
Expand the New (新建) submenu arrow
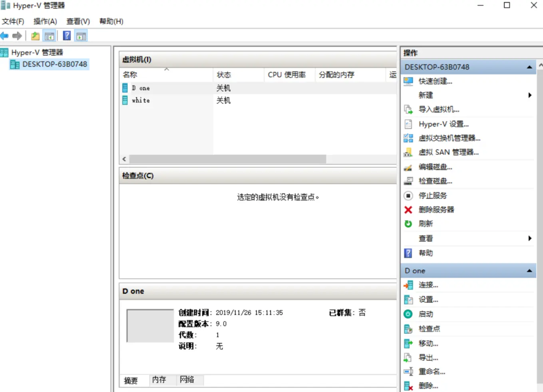coord(530,95)
